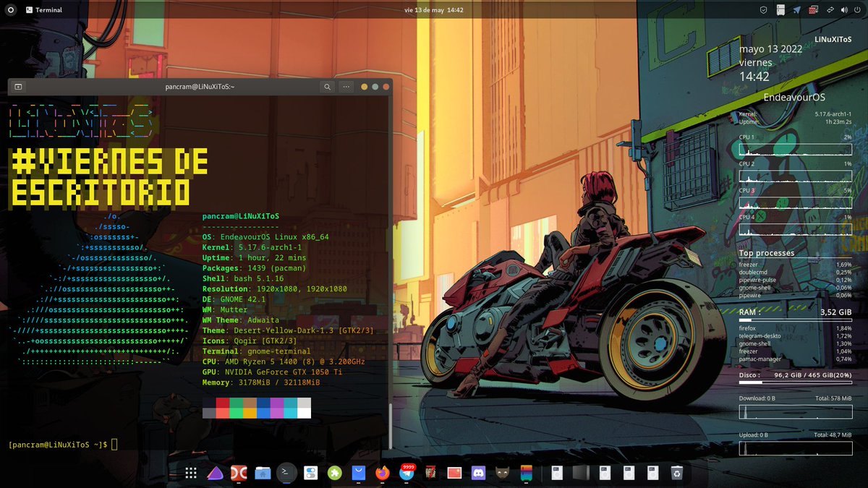Click the Theme: Desert-Yellow-Dark-1.3 line

(288, 330)
